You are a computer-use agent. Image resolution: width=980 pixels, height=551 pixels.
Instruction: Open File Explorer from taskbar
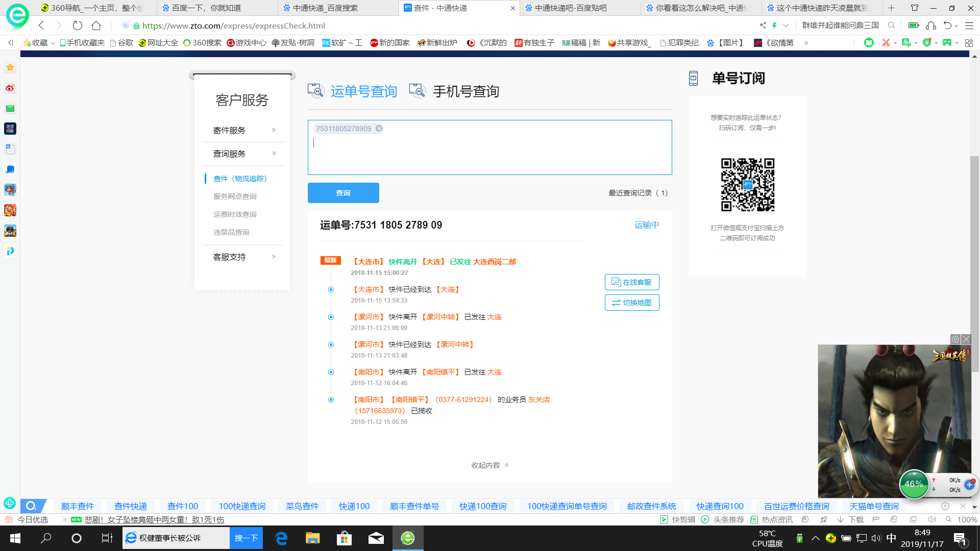312,538
